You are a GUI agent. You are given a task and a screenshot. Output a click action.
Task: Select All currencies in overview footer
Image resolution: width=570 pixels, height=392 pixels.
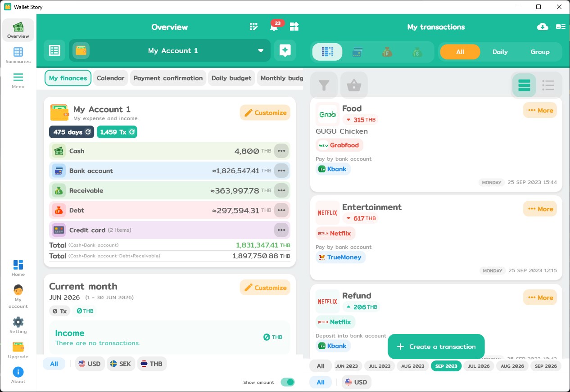[x=54, y=364]
